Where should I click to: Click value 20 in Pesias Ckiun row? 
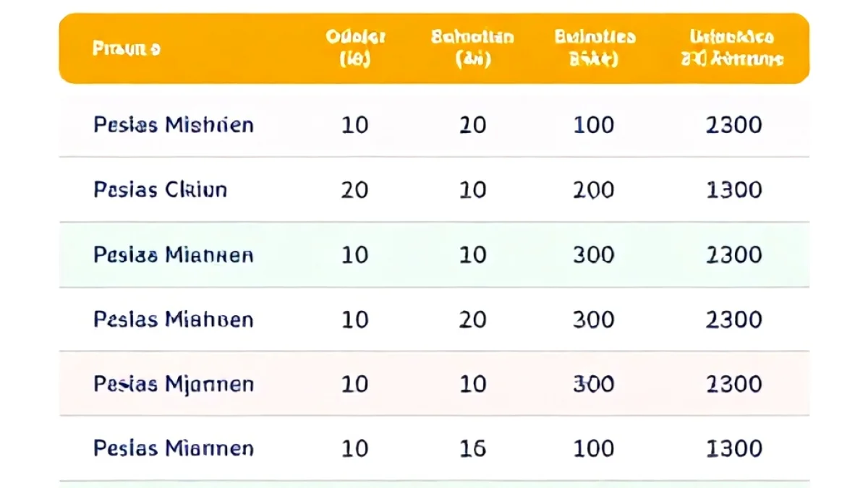[354, 189]
